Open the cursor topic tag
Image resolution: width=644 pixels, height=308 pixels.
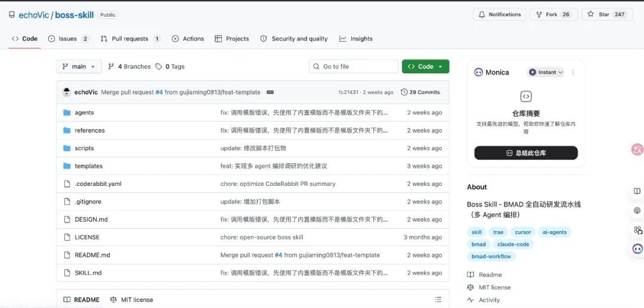pyautogui.click(x=523, y=232)
